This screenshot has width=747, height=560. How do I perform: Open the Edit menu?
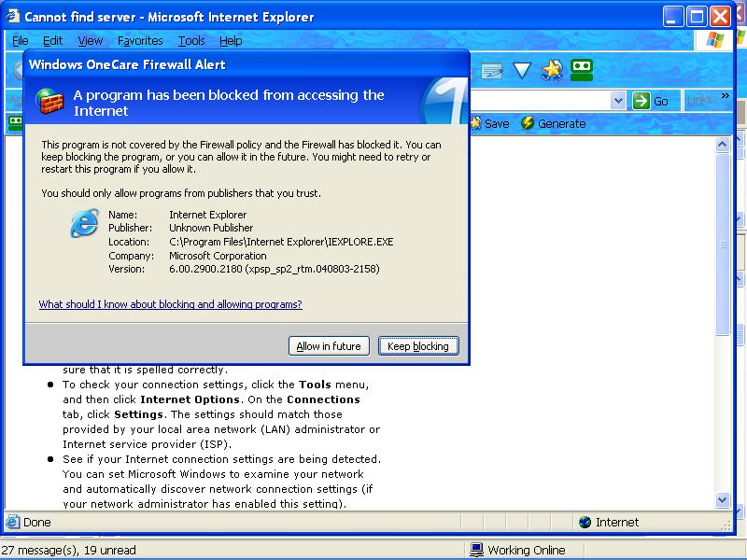click(52, 41)
